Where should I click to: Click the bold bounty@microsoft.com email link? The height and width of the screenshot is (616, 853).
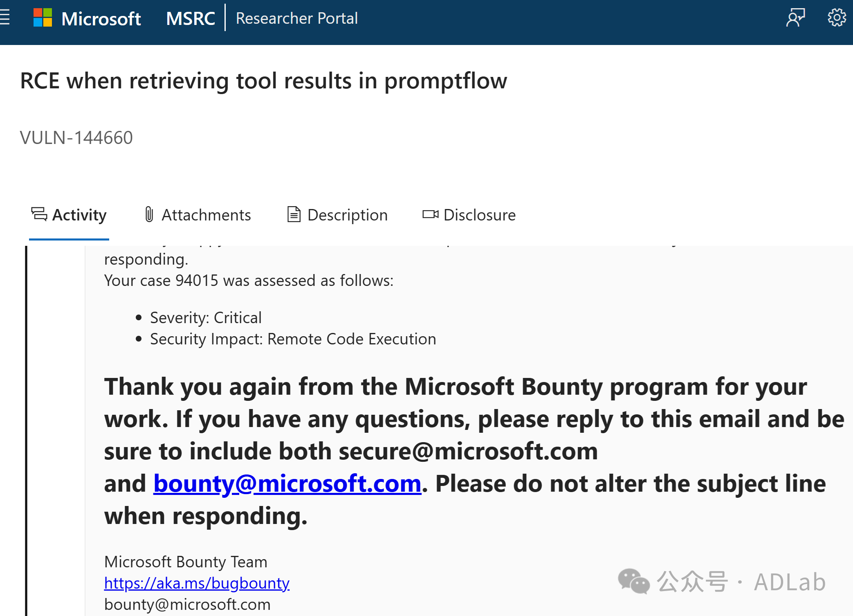click(287, 484)
